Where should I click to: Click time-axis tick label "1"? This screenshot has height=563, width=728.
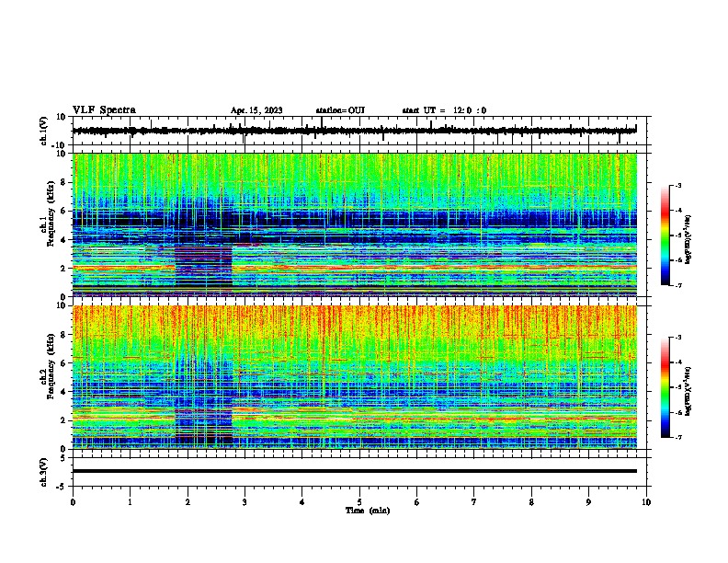130,502
